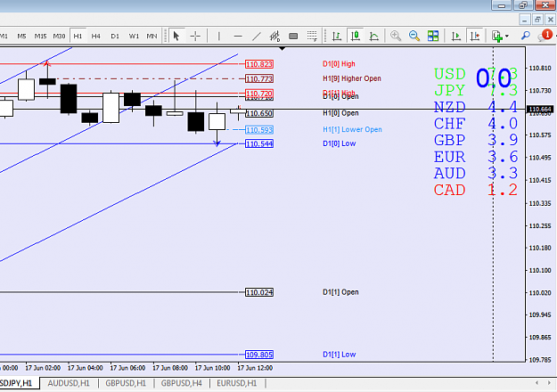Tile chart windows

pyautogui.click(x=433, y=36)
